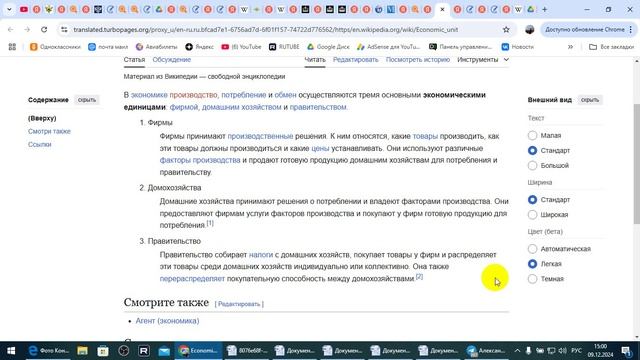
Task: Click the volume icon in system tray
Action: [562, 351]
